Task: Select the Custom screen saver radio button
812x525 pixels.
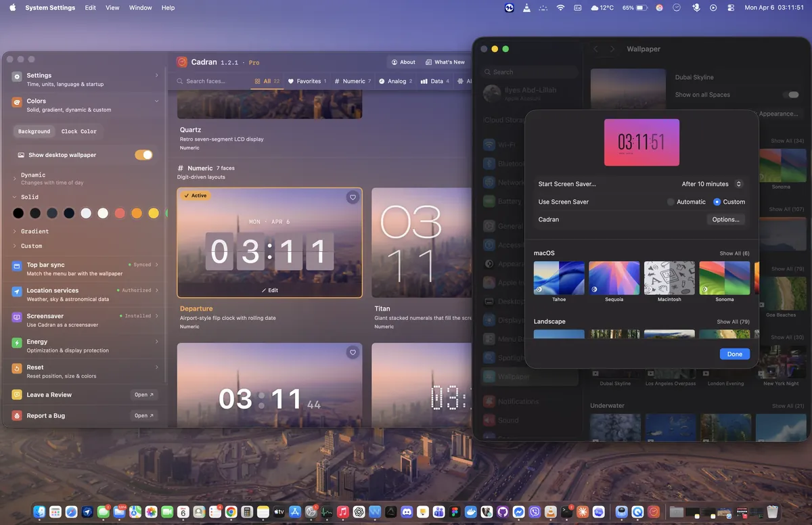Action: (x=717, y=202)
